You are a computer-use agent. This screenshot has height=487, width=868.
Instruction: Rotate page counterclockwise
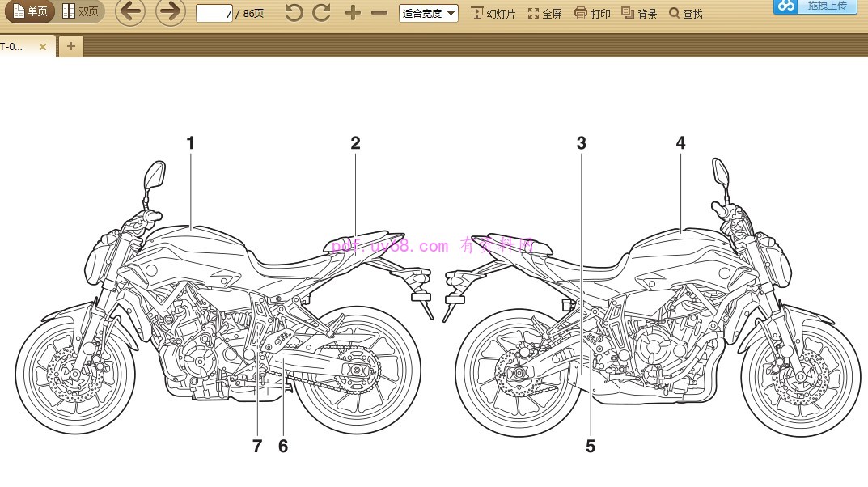[x=294, y=13]
